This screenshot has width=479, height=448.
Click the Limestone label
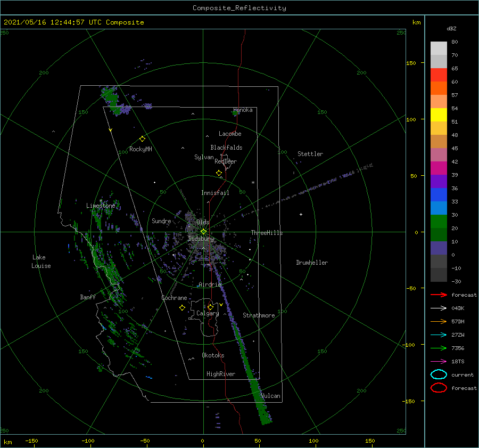101,206
